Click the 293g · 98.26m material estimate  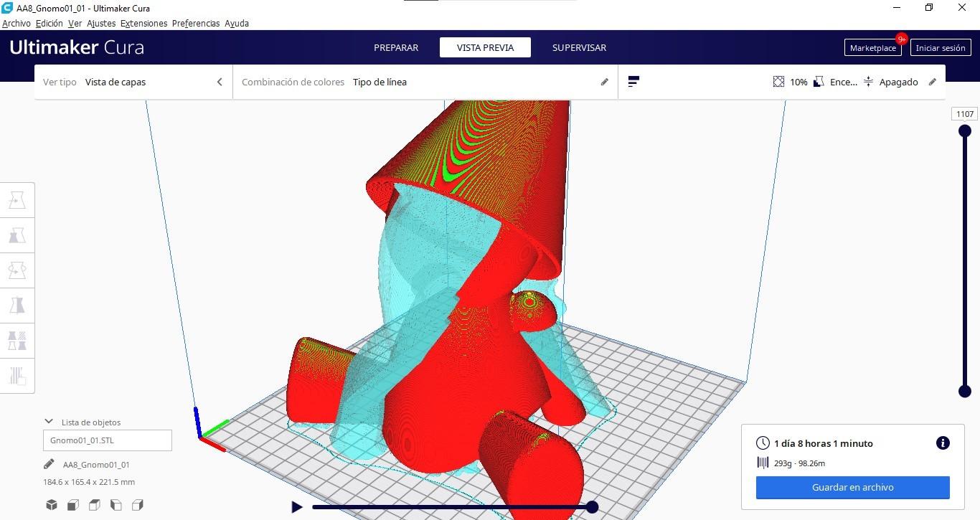point(799,463)
